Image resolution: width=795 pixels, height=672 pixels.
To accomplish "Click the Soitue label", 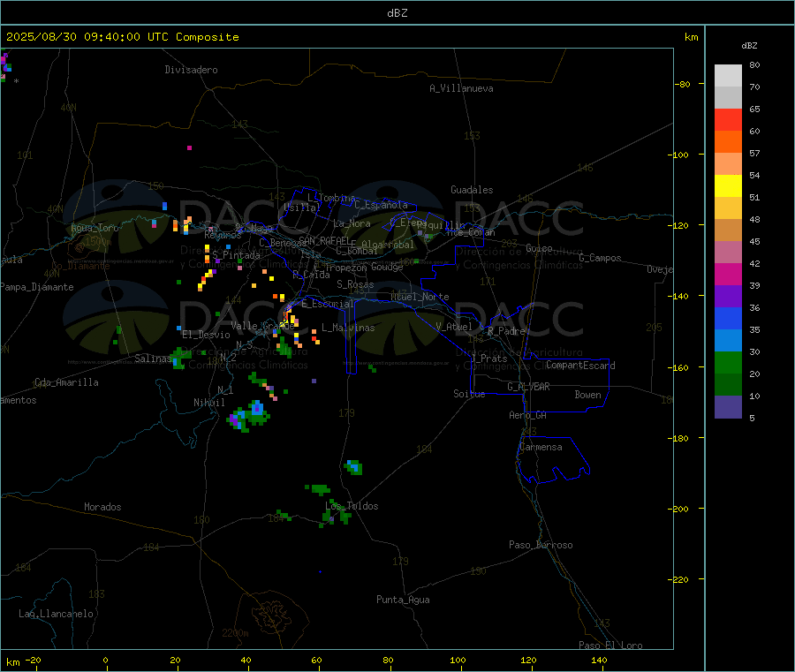I will click(x=469, y=394).
